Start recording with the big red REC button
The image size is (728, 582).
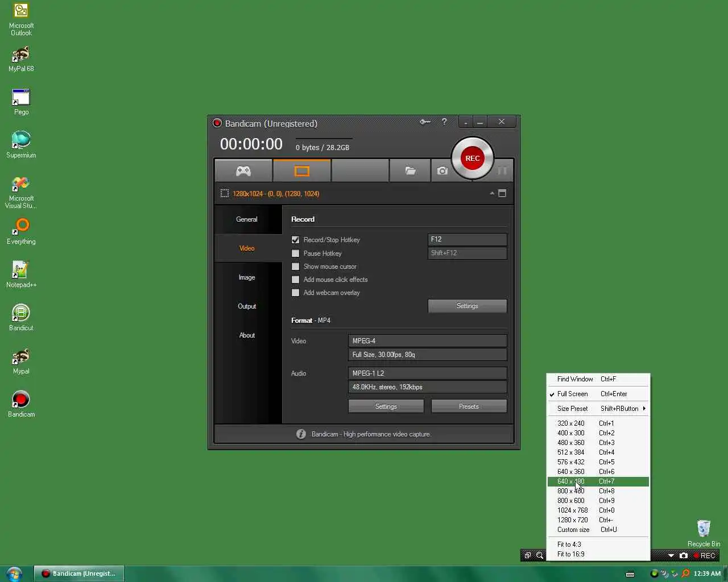[472, 158]
